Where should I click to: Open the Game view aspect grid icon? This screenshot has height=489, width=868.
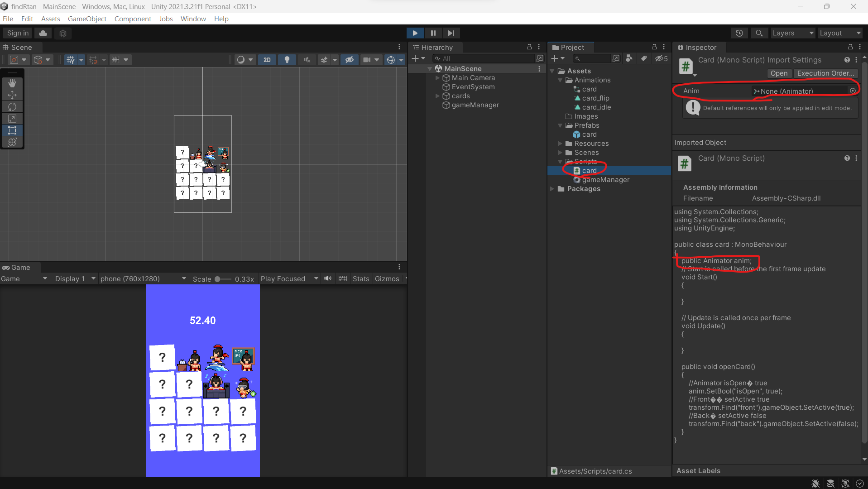point(343,279)
